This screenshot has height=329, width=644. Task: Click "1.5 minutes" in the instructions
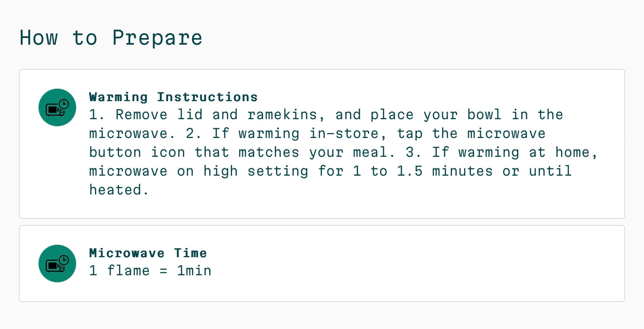(445, 171)
